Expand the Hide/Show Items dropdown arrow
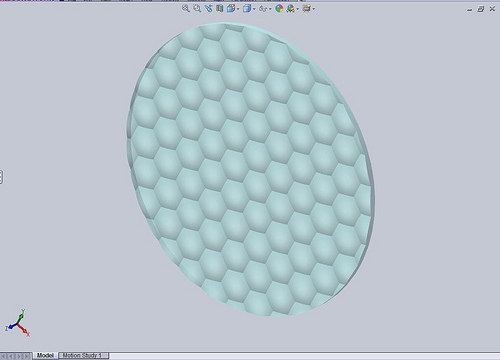Viewport: 500px width, 360px height. tap(270, 9)
